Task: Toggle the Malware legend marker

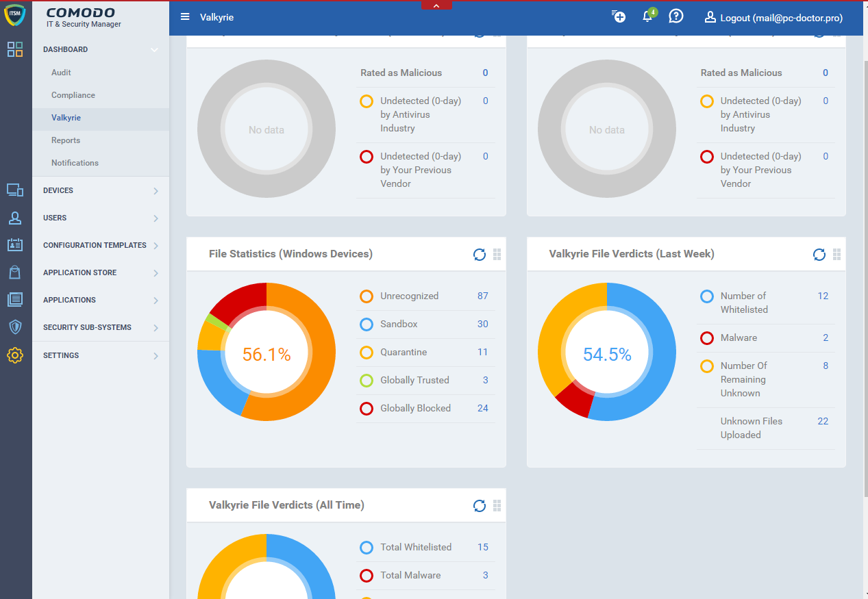Action: pos(707,338)
